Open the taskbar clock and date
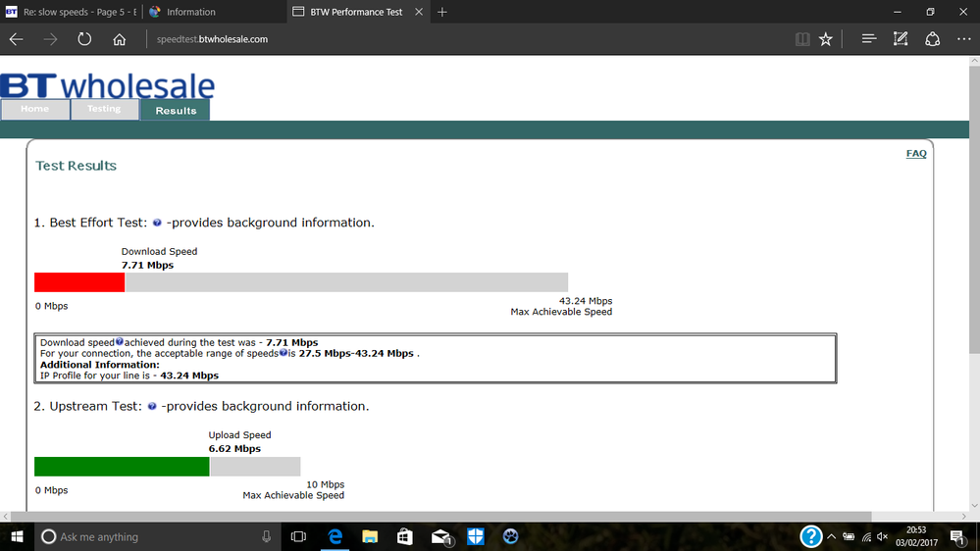Viewport: 980px width, 551px height. point(916,536)
